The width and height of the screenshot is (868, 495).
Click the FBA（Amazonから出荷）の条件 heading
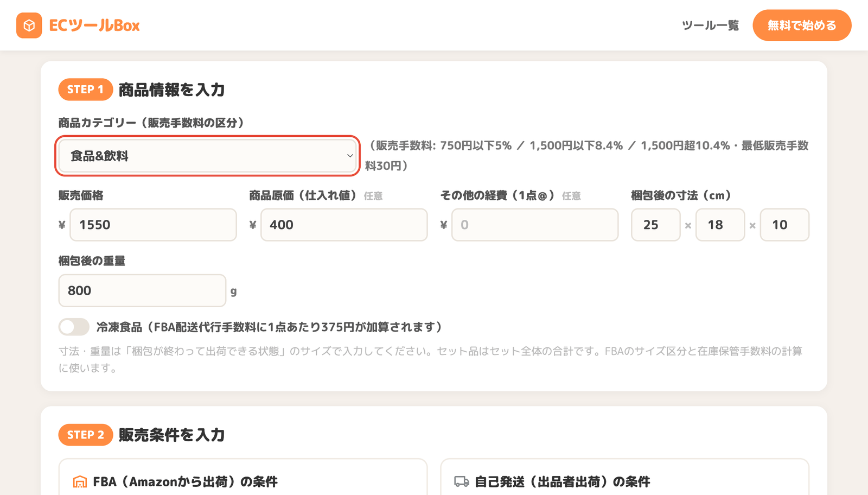click(x=185, y=481)
